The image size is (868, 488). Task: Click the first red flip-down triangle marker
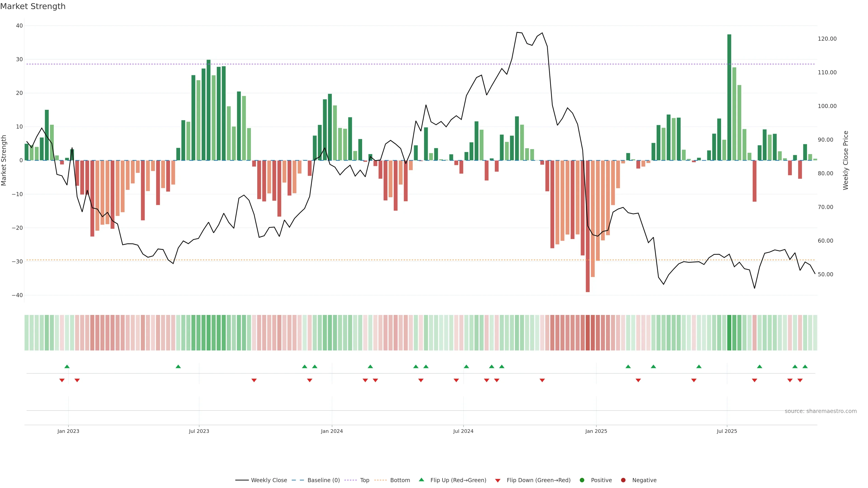pyautogui.click(x=62, y=380)
